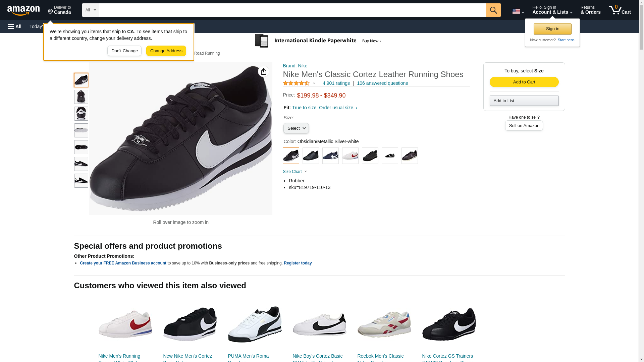
Task: Open the shopping cart icon
Action: (620, 10)
